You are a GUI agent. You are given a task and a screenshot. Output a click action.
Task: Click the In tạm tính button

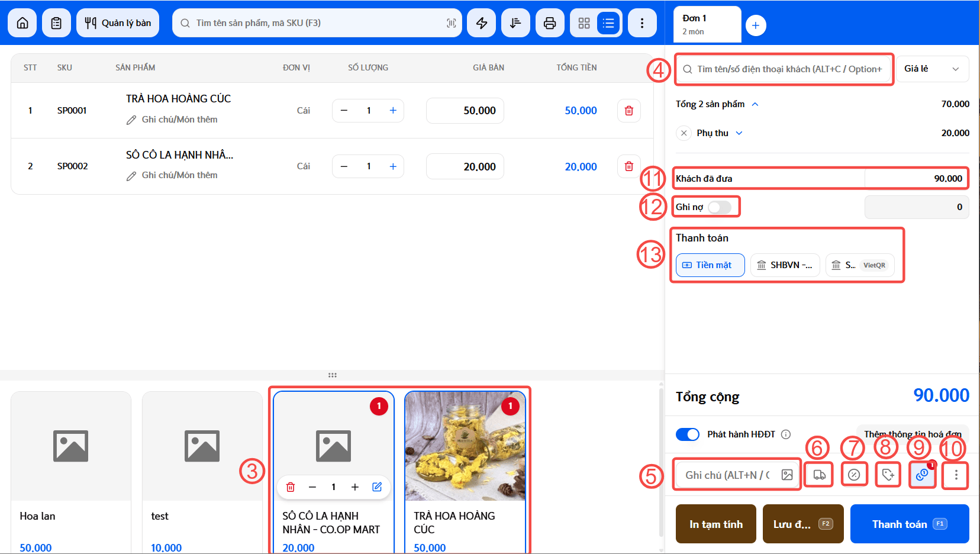pyautogui.click(x=716, y=524)
